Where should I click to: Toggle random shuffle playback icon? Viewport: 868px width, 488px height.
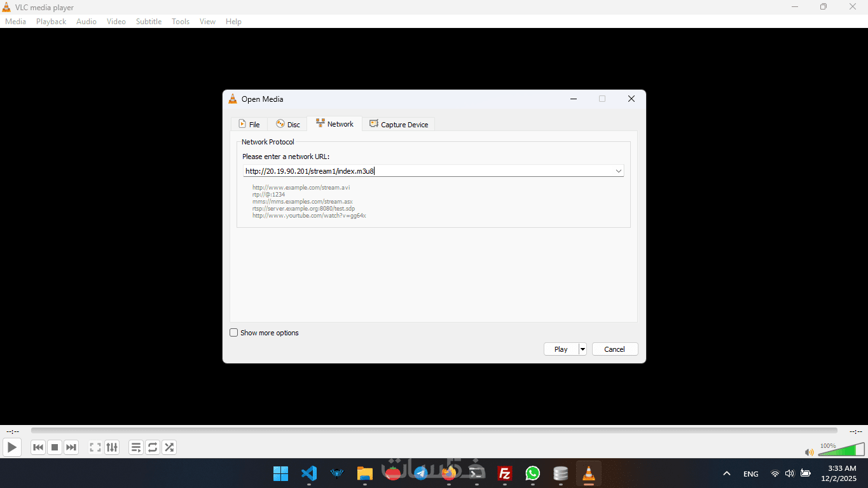tap(169, 447)
